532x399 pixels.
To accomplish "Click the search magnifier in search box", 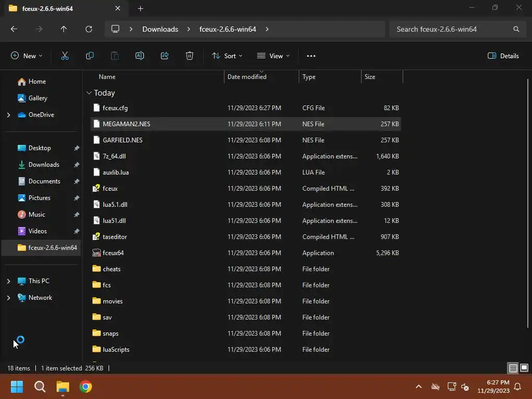I will pyautogui.click(x=516, y=29).
